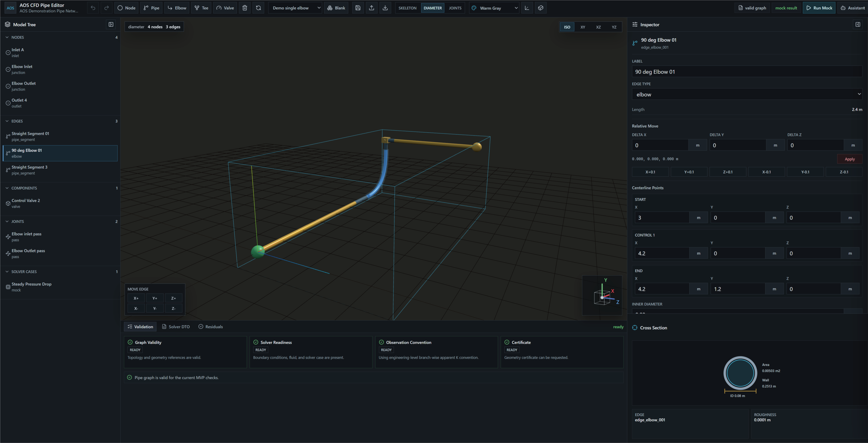This screenshot has width=868, height=443.
Task: Select the Valve tool
Action: (x=225, y=8)
